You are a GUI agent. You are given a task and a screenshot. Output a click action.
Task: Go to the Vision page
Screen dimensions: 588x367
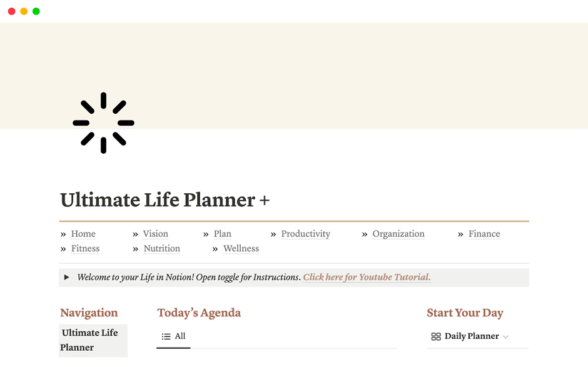(x=155, y=234)
